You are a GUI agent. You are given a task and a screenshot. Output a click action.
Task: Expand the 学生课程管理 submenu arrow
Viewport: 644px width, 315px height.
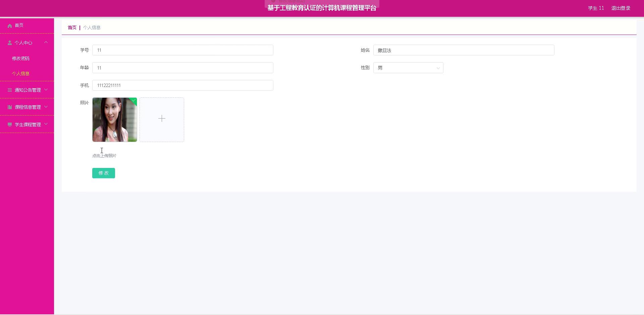click(46, 124)
